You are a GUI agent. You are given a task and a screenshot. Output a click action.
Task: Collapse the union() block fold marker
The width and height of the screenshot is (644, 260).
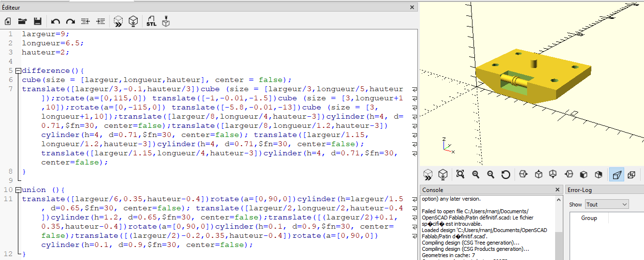pos(18,190)
